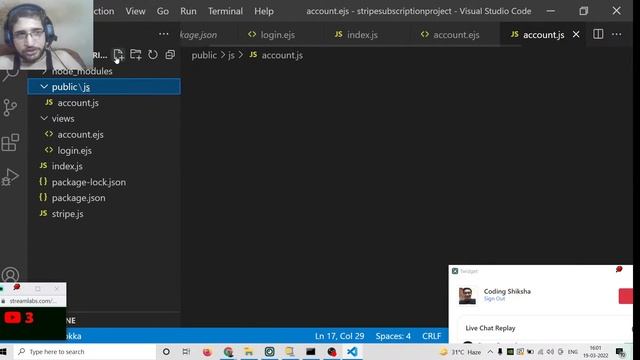Click 'js' in the breadcrumb
Viewport: 640px width, 360px height.
(x=231, y=55)
